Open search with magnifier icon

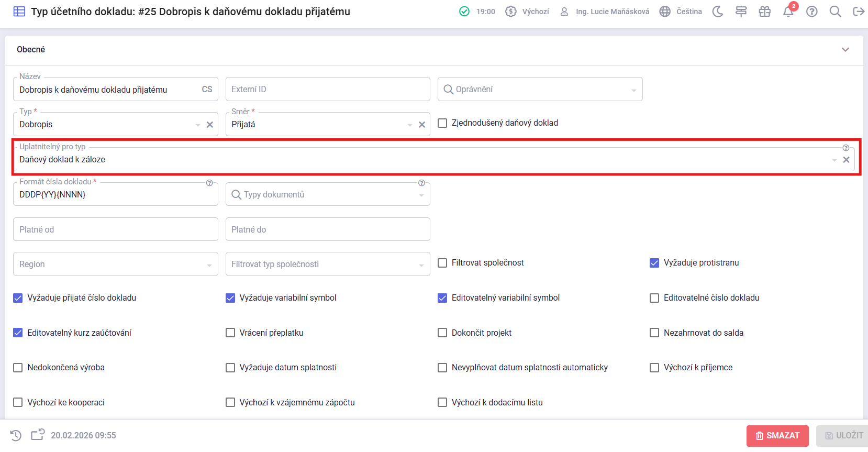click(x=835, y=12)
